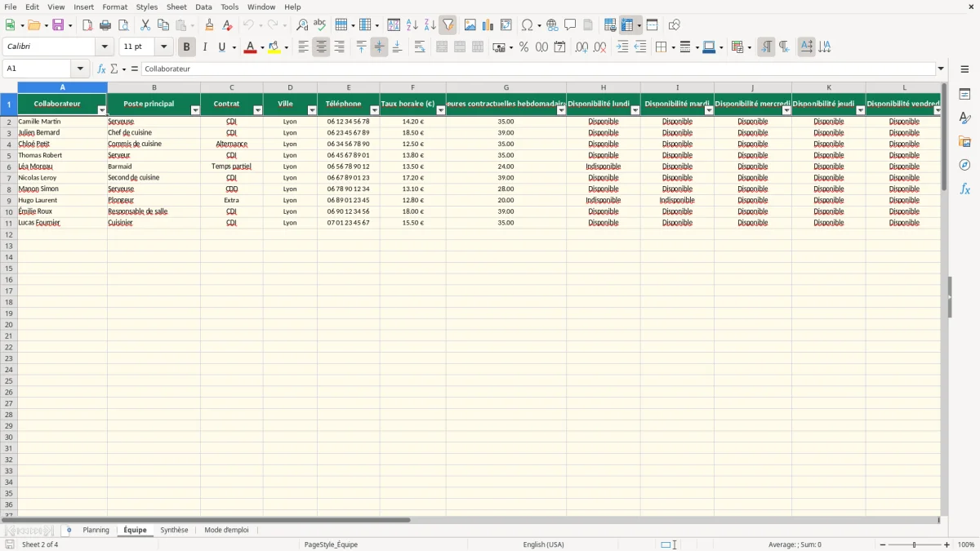Toggle Bold formatting
Screen dimensions: 980x551
[x=187, y=47]
